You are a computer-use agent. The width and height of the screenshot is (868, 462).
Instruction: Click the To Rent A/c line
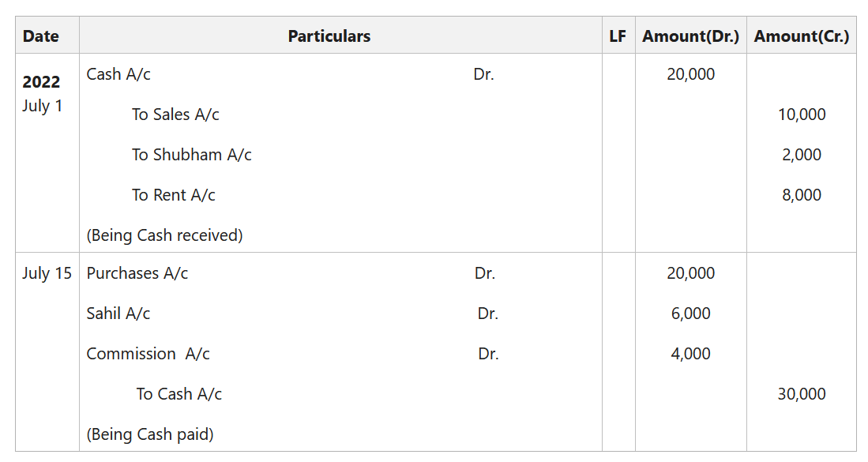tap(173, 195)
